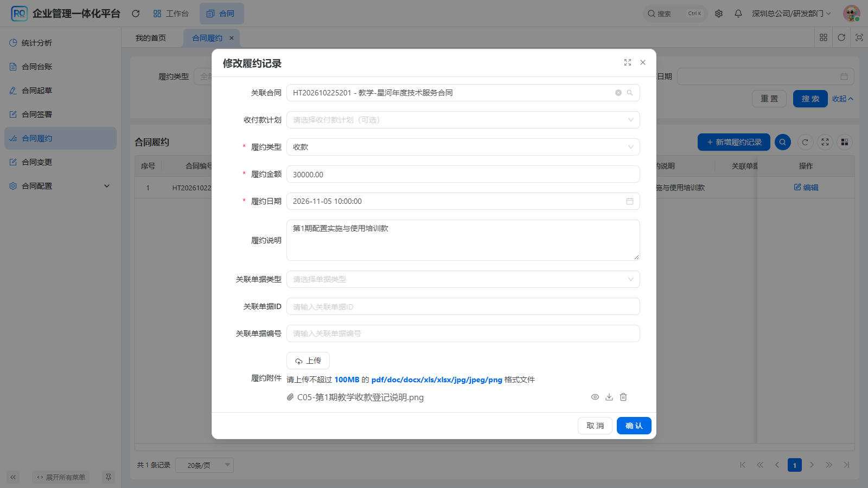Open calendar picker for 履约日期
The width and height of the screenshot is (868, 488).
click(x=630, y=201)
